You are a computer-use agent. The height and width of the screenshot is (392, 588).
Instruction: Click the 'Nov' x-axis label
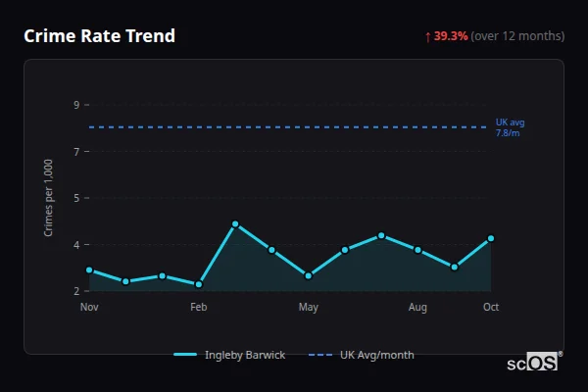89,307
